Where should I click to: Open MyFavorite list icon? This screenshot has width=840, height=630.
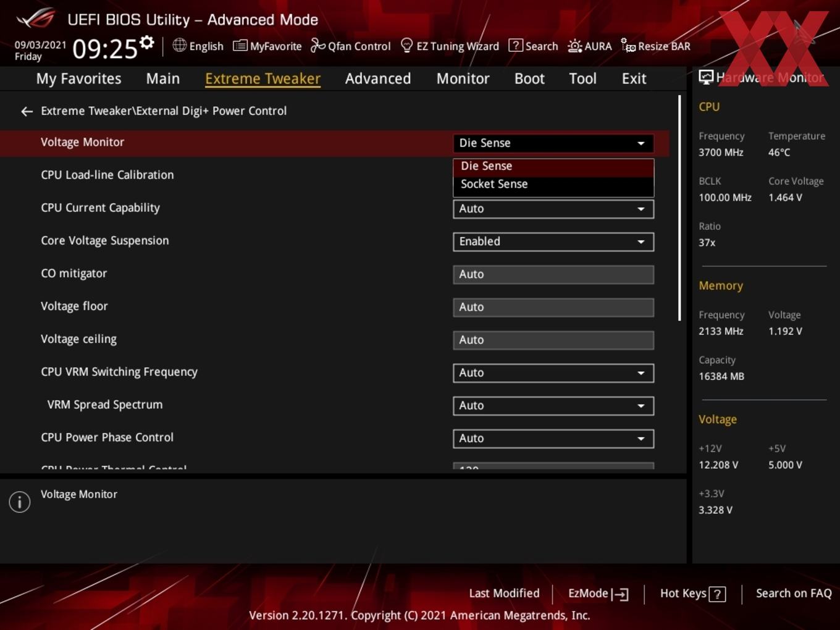click(240, 46)
